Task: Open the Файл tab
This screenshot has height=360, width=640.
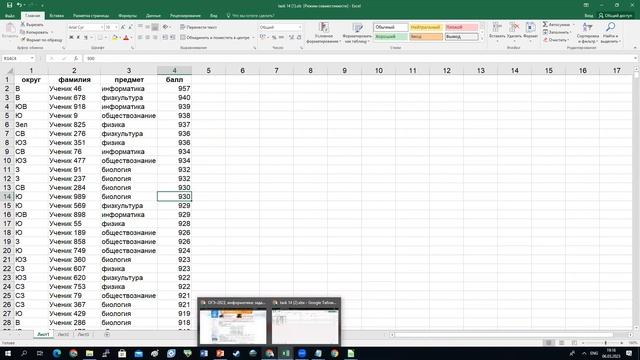Action: pyautogui.click(x=10, y=16)
